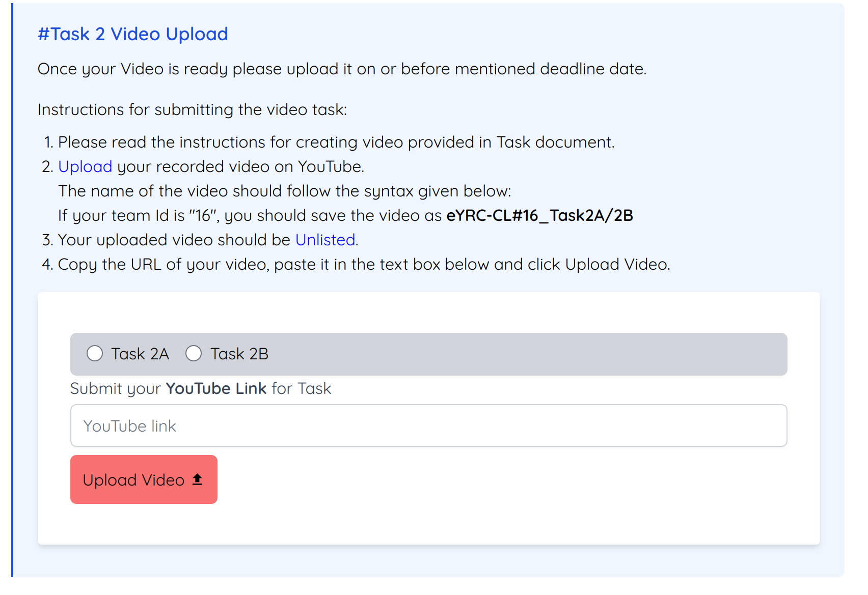
Task: Open the "Unlisted" hyperlink
Action: pyautogui.click(x=325, y=240)
